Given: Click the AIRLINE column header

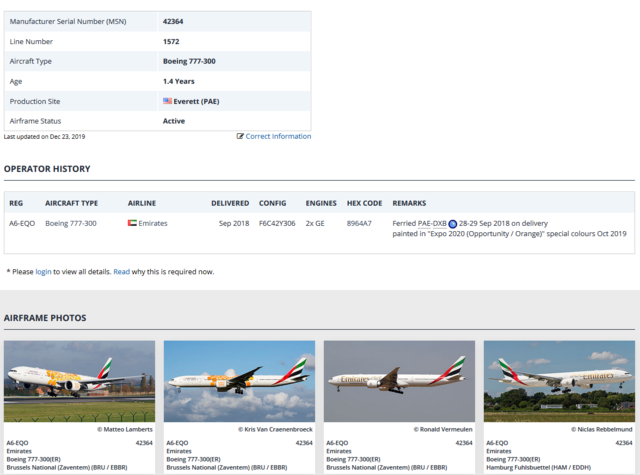Looking at the screenshot, I should click(142, 203).
